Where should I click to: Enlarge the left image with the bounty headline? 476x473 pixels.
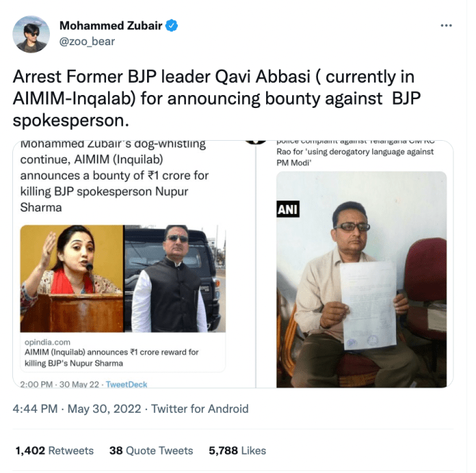(134, 264)
